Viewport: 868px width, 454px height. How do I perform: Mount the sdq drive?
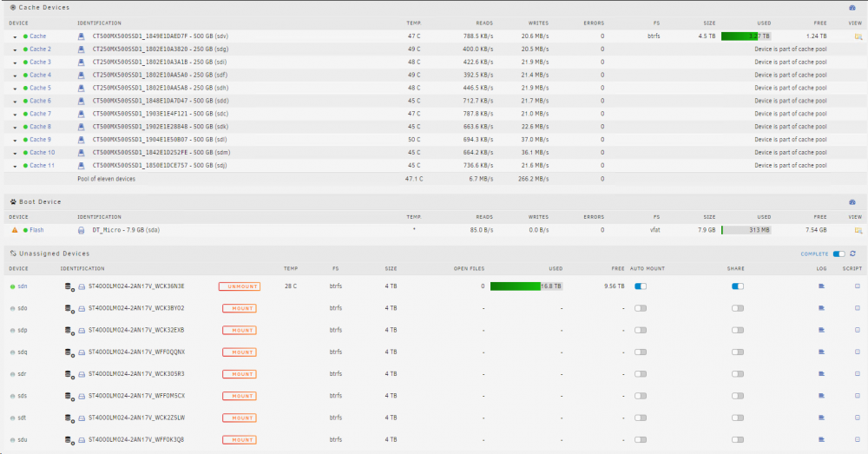240,352
